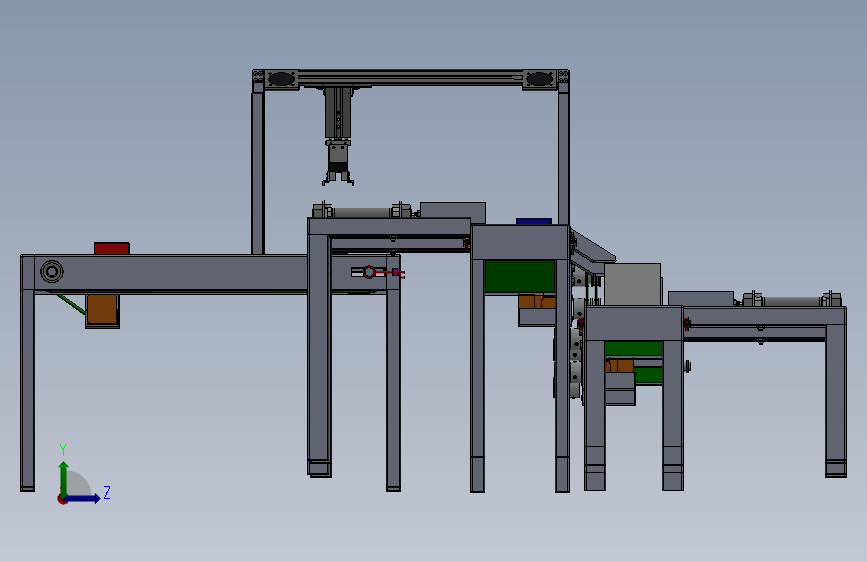Pick the horizontal cylinder on the center table

(362, 212)
